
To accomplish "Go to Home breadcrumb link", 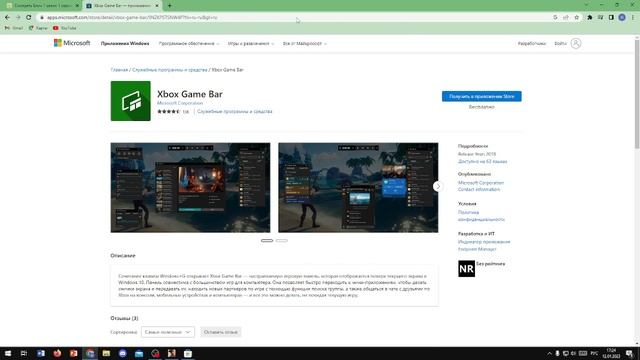I will (119, 70).
